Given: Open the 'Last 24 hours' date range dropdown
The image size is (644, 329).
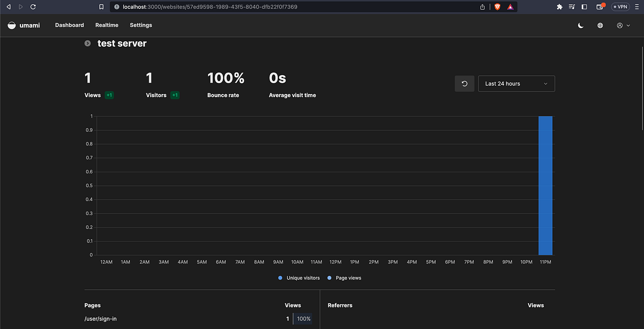Looking at the screenshot, I should (x=516, y=83).
